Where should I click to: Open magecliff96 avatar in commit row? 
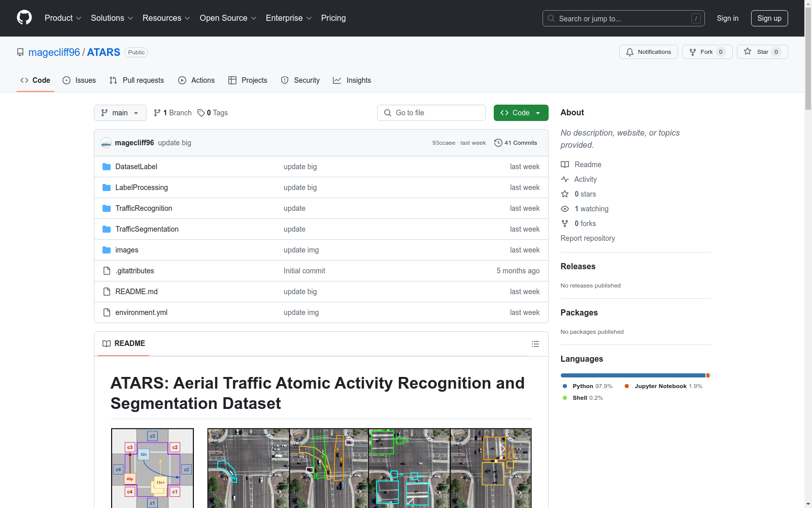[106, 143]
